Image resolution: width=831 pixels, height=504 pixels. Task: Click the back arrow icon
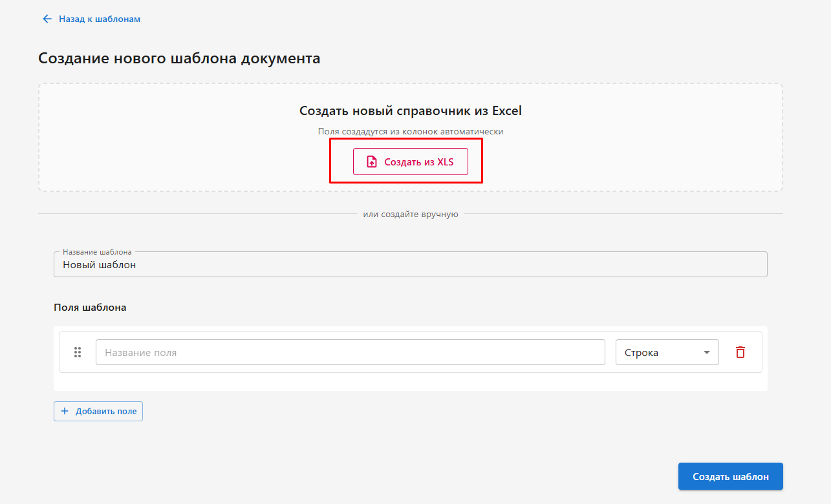pyautogui.click(x=47, y=19)
